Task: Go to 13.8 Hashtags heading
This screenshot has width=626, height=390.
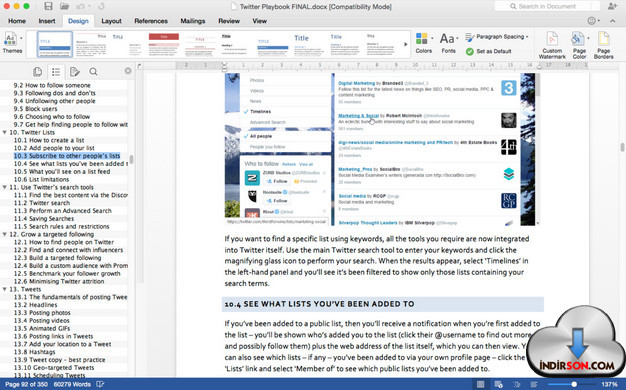Action: 35,352
